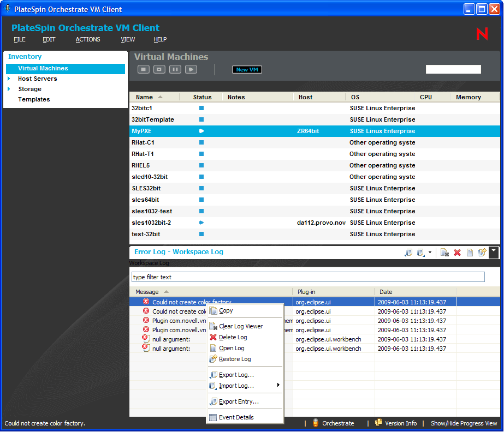The image size is (504, 432).
Task: Click the stopped status icon for 32bitc1
Action: pos(201,108)
